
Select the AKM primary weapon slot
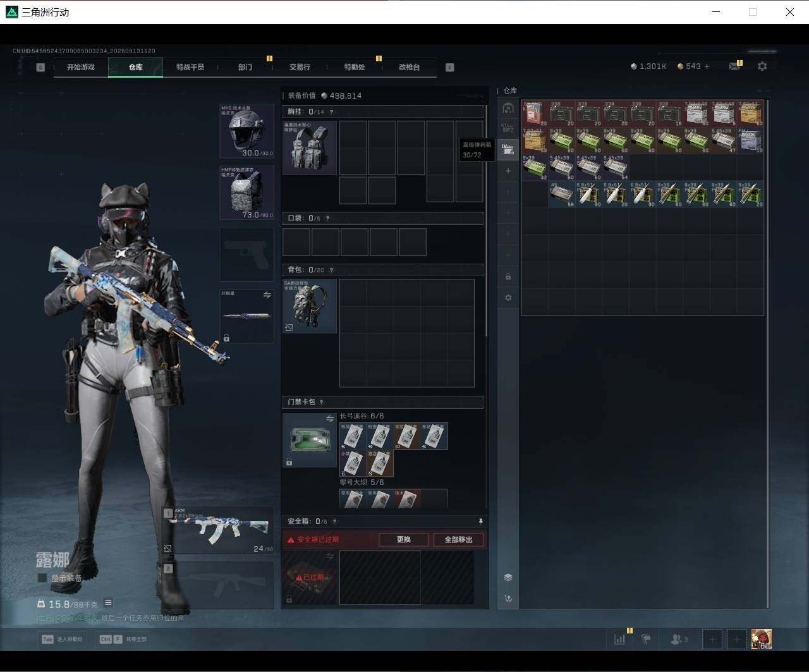pos(219,530)
